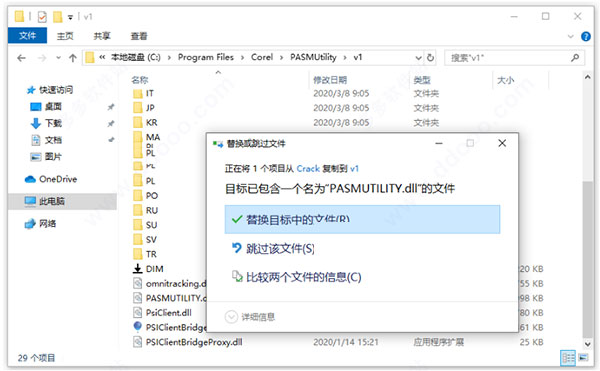Select the DIM file download icon
The height and width of the screenshot is (371, 600).
138,268
